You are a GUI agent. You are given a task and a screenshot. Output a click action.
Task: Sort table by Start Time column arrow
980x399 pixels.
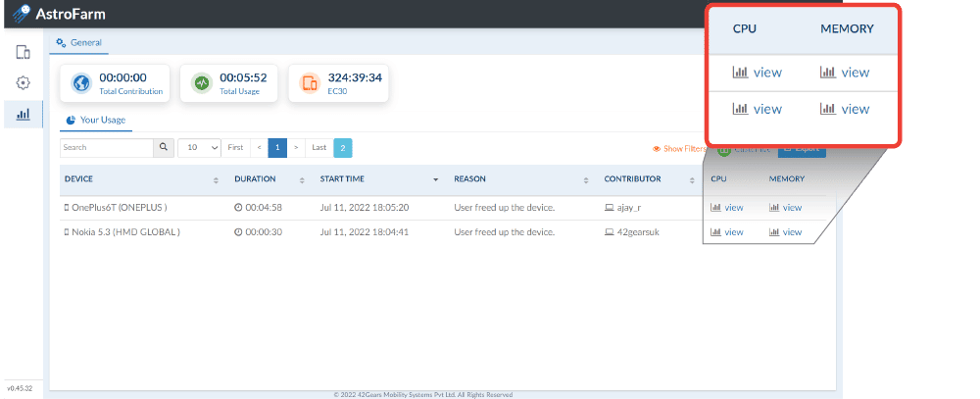[435, 180]
